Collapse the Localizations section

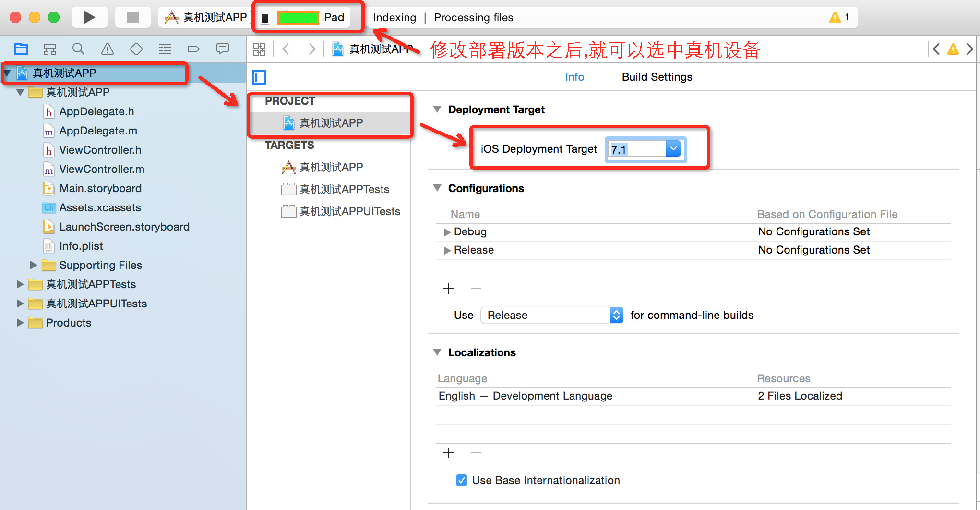click(x=437, y=352)
